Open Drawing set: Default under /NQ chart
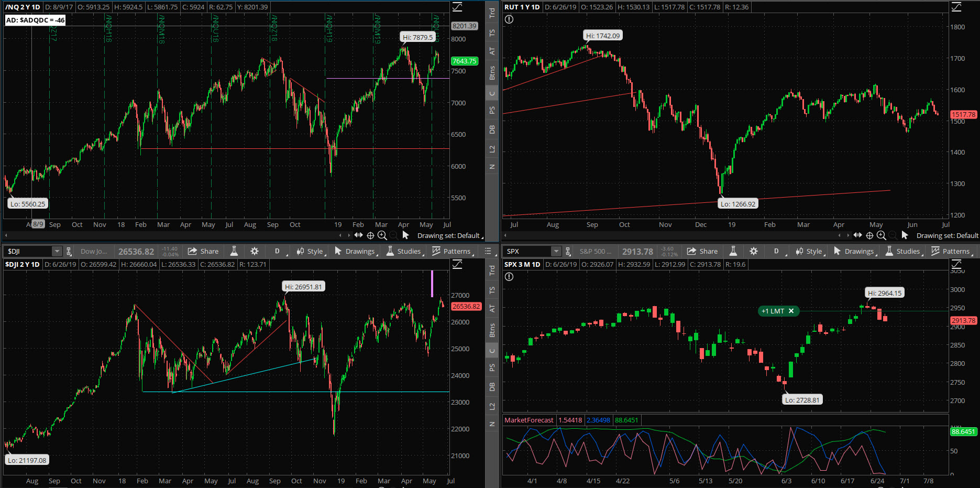Viewport: 980px width, 488px height. 450,235
